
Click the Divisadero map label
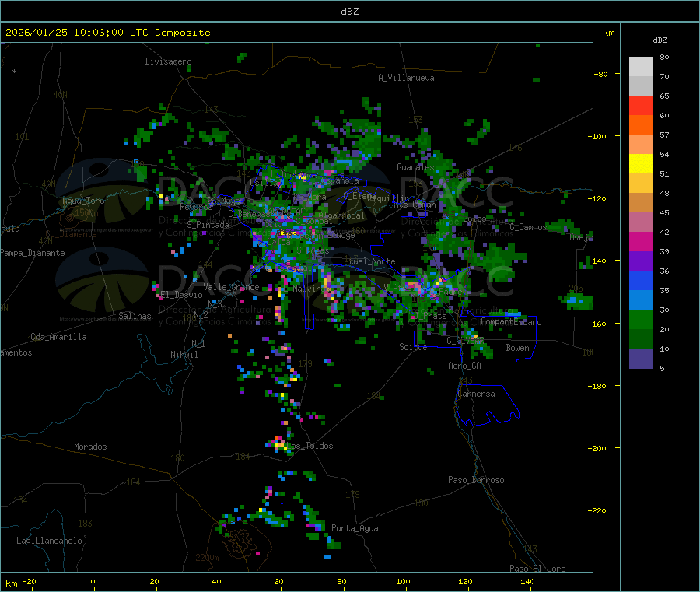[168, 61]
